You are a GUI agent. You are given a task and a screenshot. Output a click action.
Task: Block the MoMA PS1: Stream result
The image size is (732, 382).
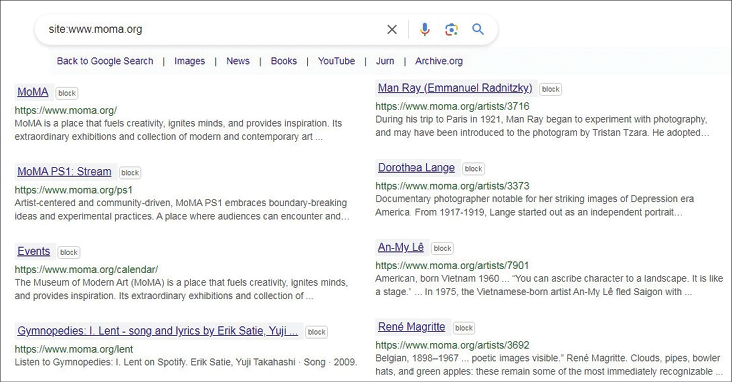click(130, 172)
